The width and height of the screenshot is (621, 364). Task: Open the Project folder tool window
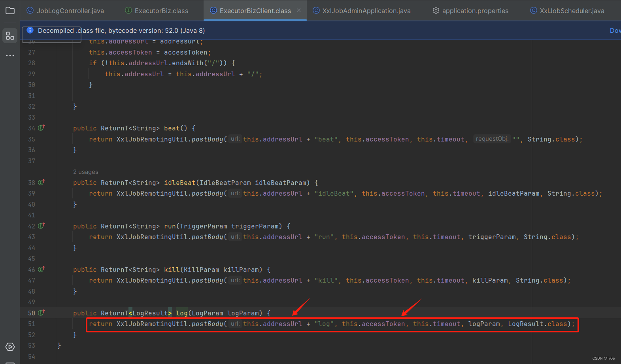(x=10, y=11)
